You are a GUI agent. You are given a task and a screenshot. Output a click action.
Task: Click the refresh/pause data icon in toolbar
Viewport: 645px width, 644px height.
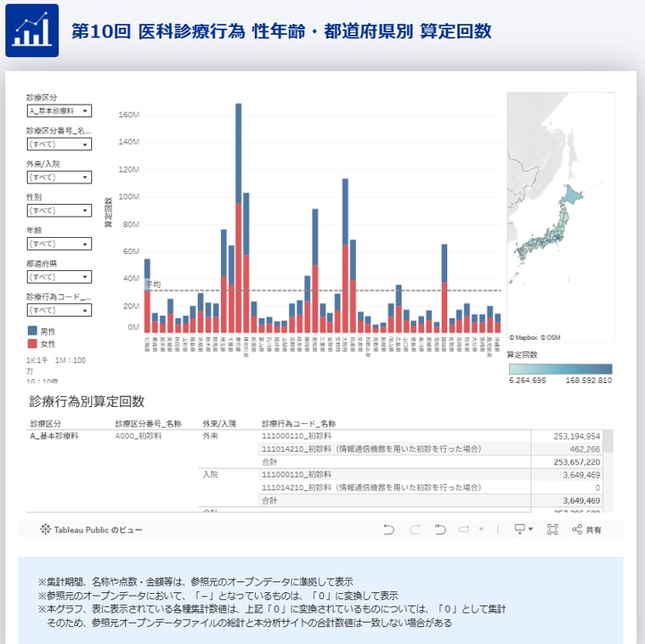pyautogui.click(x=465, y=530)
